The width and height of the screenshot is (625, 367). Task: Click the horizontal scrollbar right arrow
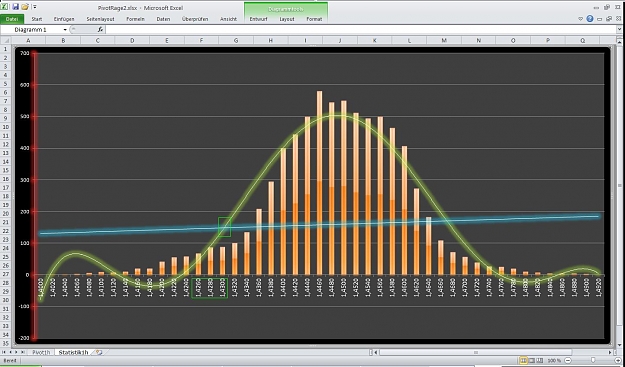pos(610,352)
